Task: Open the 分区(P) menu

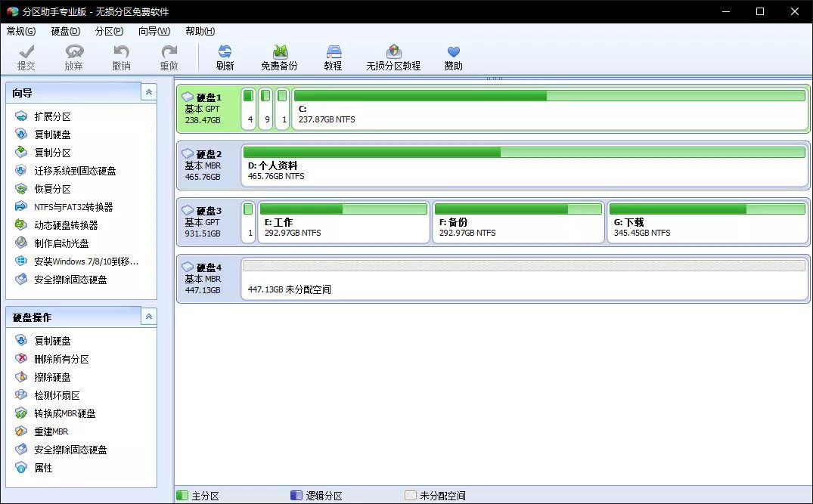Action: coord(110,31)
